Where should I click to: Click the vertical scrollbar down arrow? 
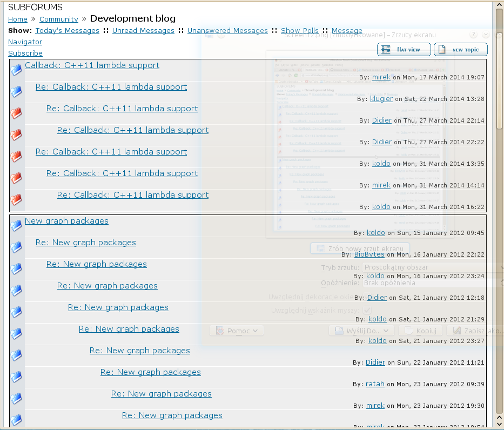point(499,425)
